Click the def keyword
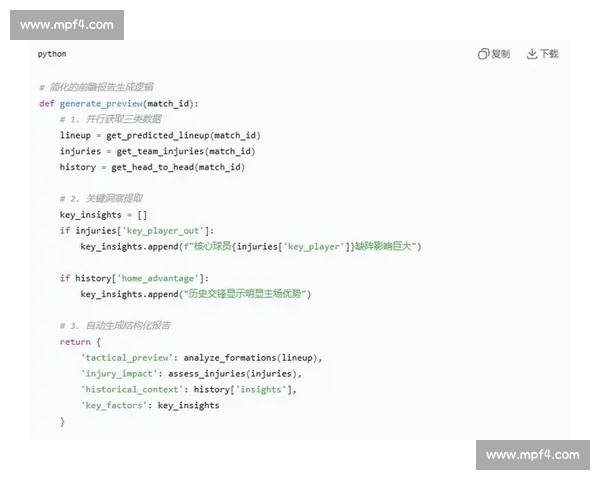The width and height of the screenshot is (600, 480). tap(46, 103)
